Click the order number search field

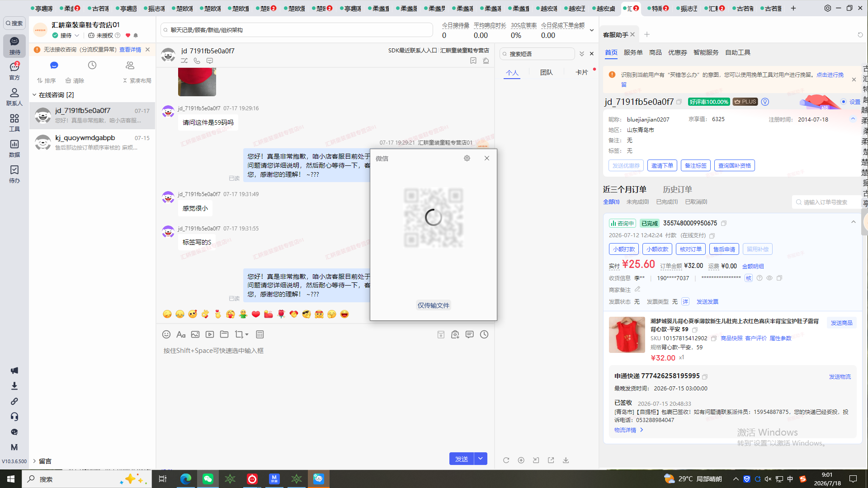click(826, 202)
